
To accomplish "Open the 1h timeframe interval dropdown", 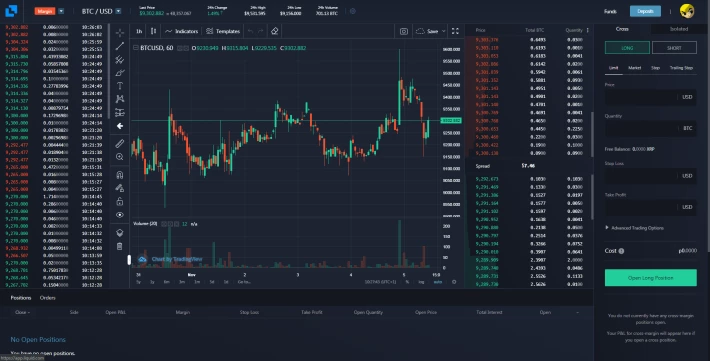I will coord(139,31).
